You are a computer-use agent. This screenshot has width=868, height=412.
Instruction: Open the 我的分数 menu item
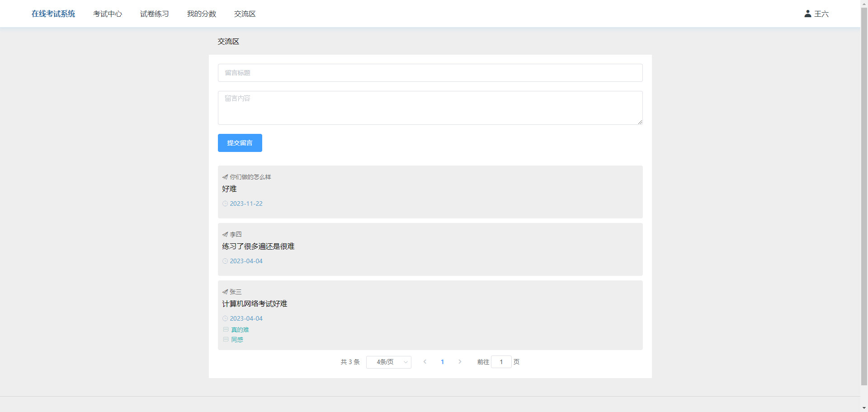pyautogui.click(x=202, y=14)
